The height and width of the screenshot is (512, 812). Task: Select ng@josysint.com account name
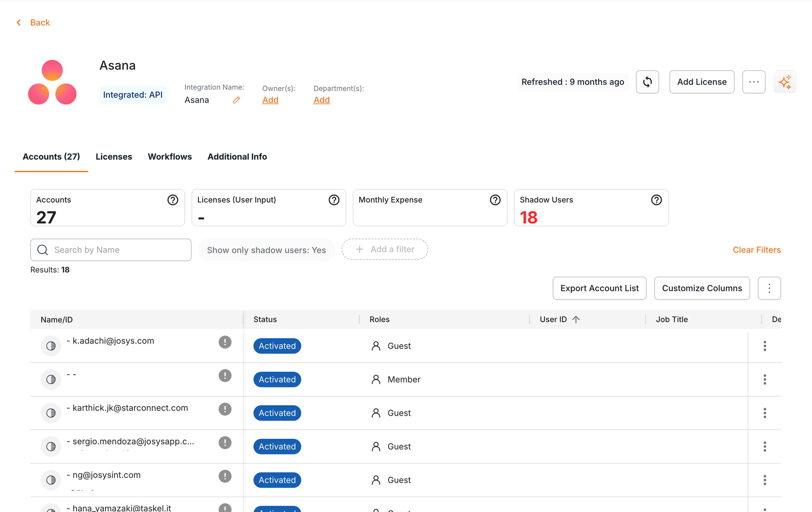point(106,475)
